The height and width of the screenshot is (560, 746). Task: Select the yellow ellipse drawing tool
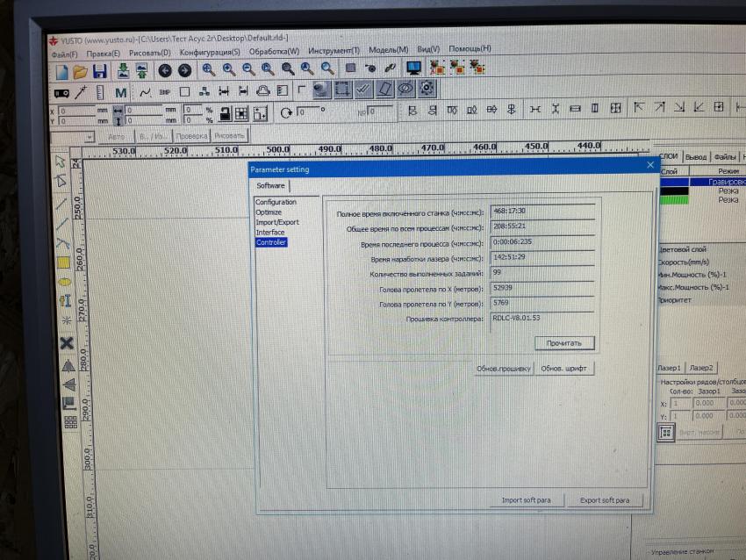(x=64, y=282)
